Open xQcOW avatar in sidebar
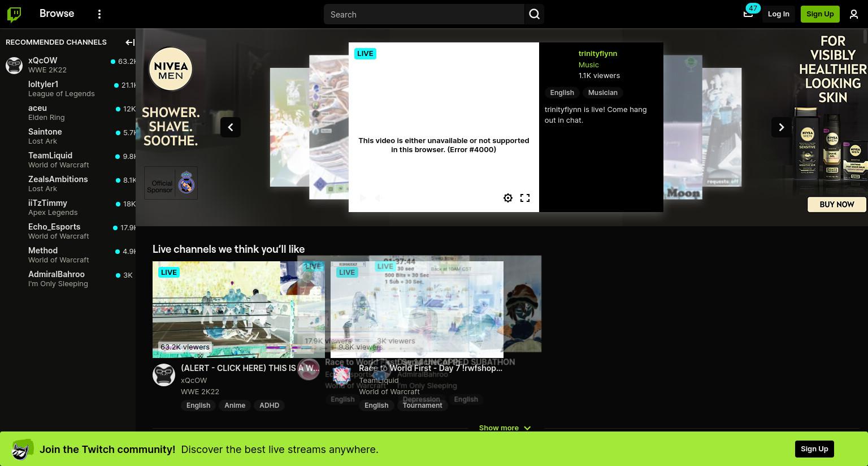The height and width of the screenshot is (466, 868). tap(14, 65)
